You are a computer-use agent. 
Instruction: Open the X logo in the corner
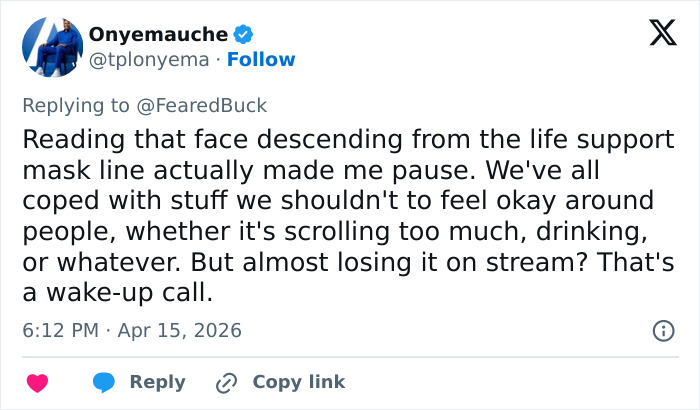655,35
